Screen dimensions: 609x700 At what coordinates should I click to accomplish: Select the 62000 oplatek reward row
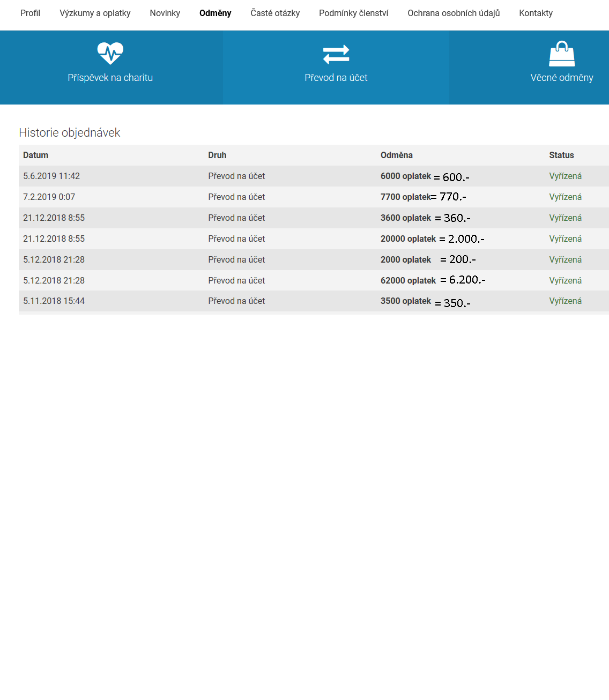pyautogui.click(x=408, y=280)
